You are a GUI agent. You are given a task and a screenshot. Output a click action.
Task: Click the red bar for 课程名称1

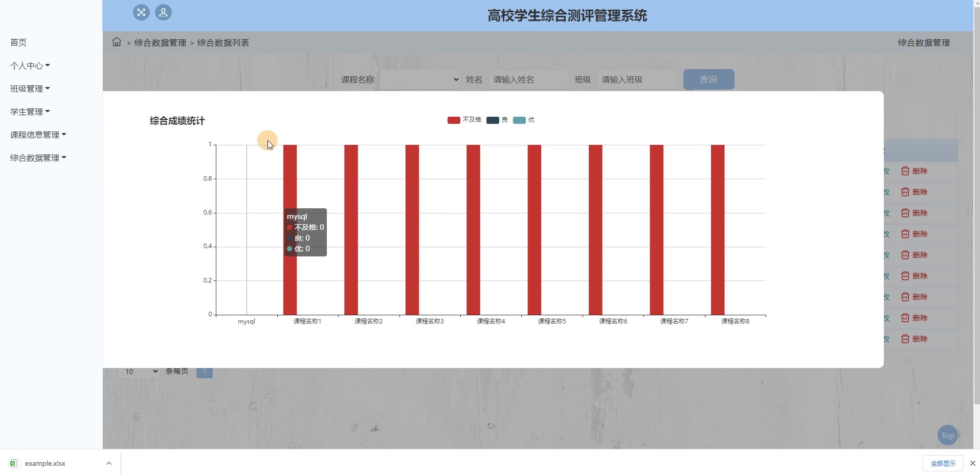tap(290, 230)
